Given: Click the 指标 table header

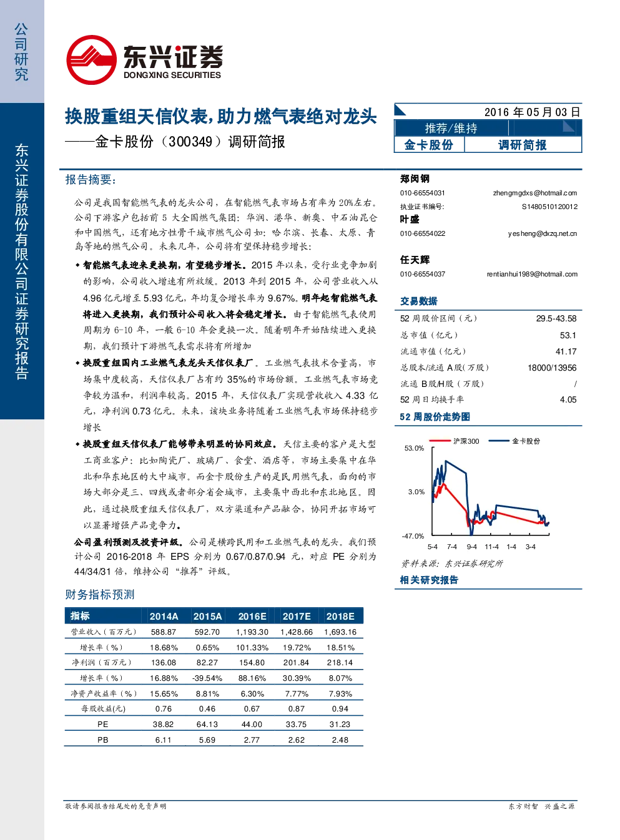Looking at the screenshot, I should pos(80,616).
